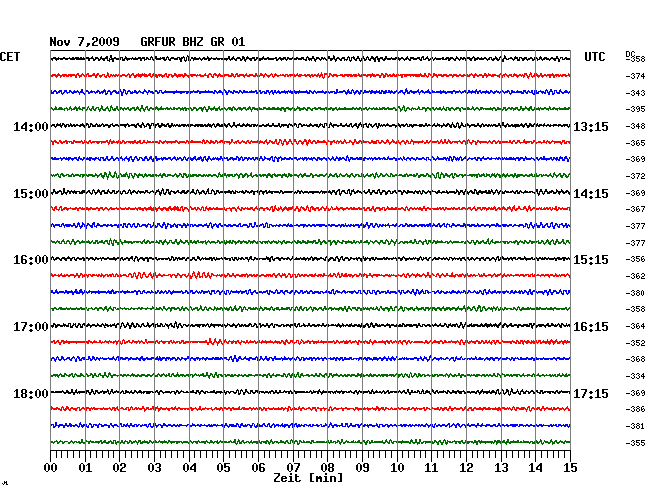Select the CET time zone header

coord(10,57)
